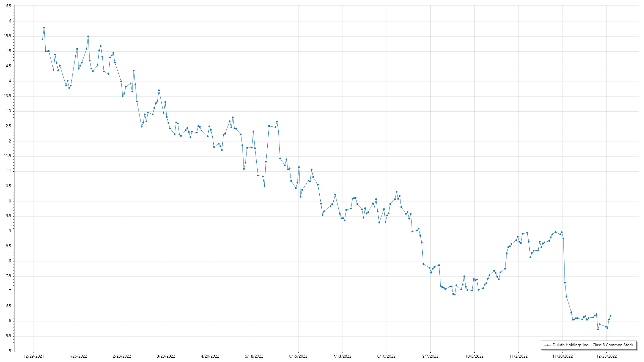Click the 10 y-axis value label
This screenshot has width=644, height=362.
tap(9, 201)
